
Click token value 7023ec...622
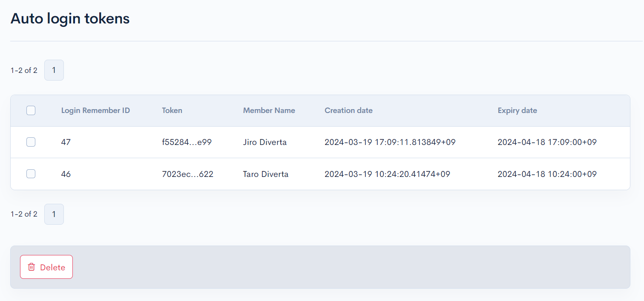point(187,174)
